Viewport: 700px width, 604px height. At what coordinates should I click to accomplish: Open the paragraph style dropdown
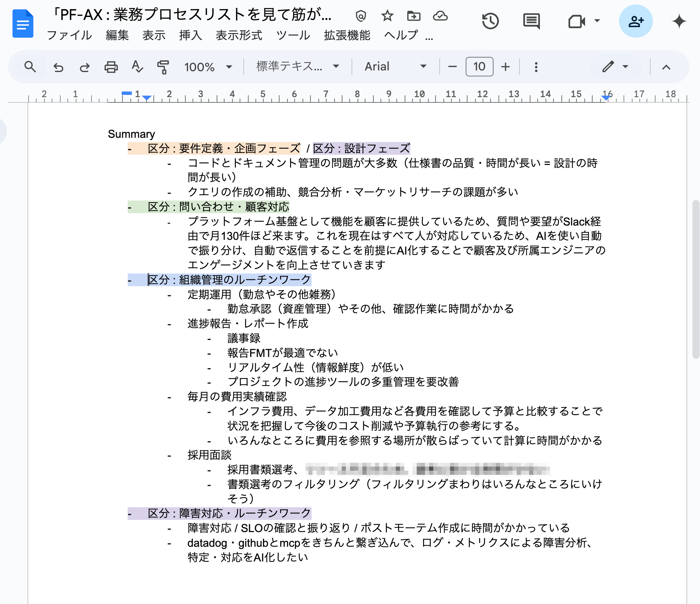tap(298, 67)
